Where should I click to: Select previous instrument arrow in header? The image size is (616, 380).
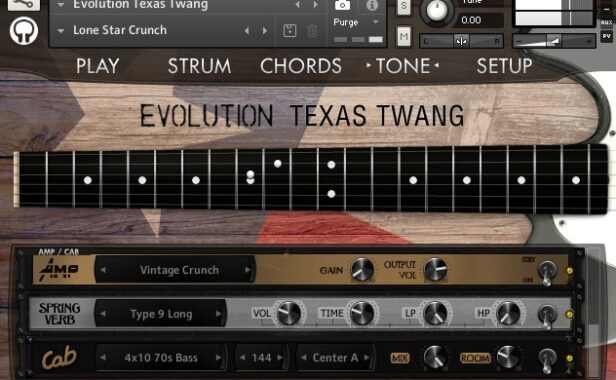coord(297,5)
